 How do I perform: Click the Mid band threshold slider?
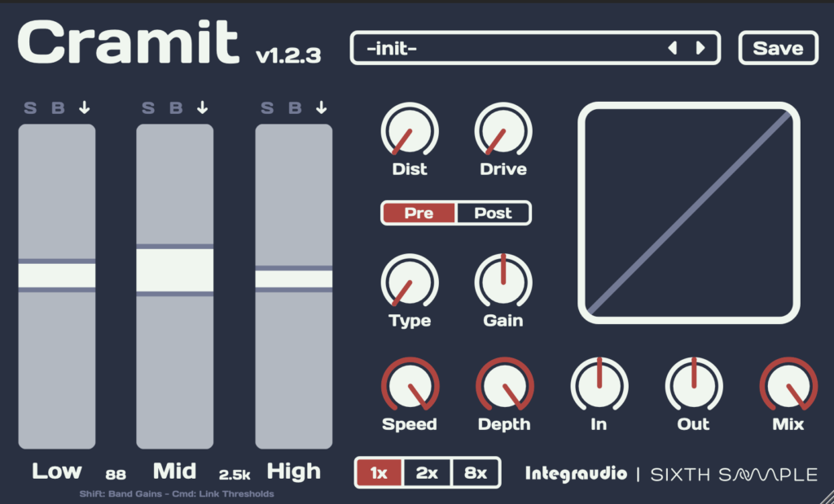175,270
